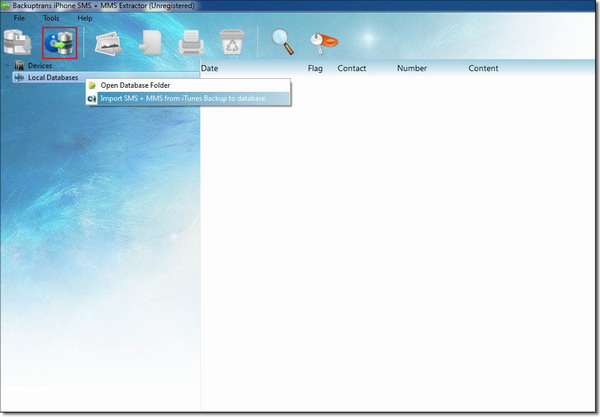
Task: Click the recycle bin delete icon
Action: (232, 42)
